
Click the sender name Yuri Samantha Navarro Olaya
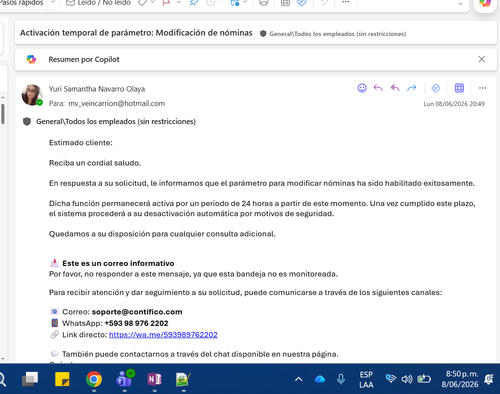click(97, 89)
